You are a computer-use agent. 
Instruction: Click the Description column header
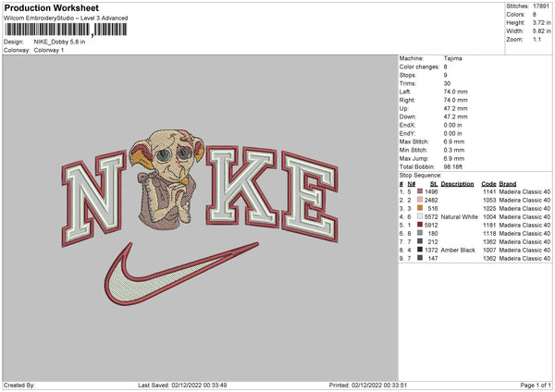pyautogui.click(x=457, y=183)
